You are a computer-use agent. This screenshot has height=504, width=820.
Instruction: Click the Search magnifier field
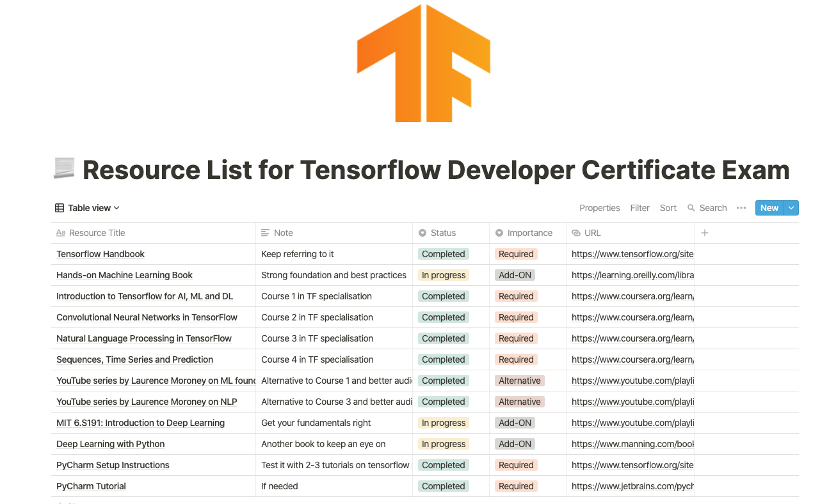click(x=707, y=208)
